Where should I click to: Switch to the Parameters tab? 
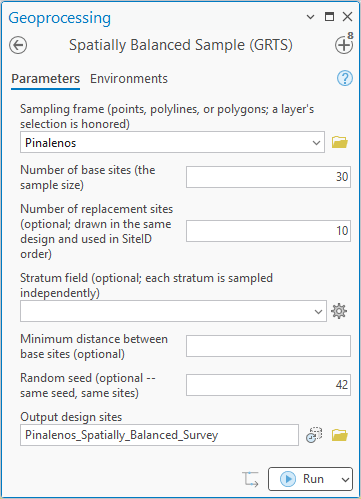46,79
